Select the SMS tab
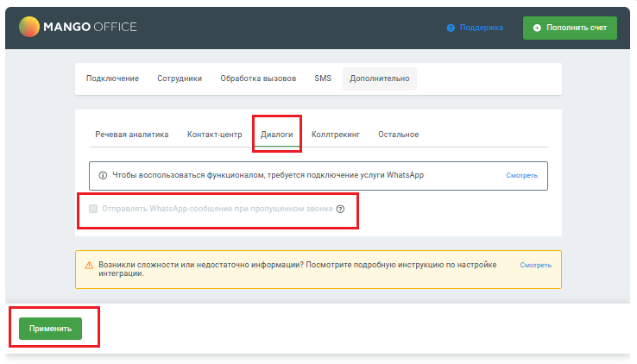This screenshot has height=364, width=637. click(323, 78)
